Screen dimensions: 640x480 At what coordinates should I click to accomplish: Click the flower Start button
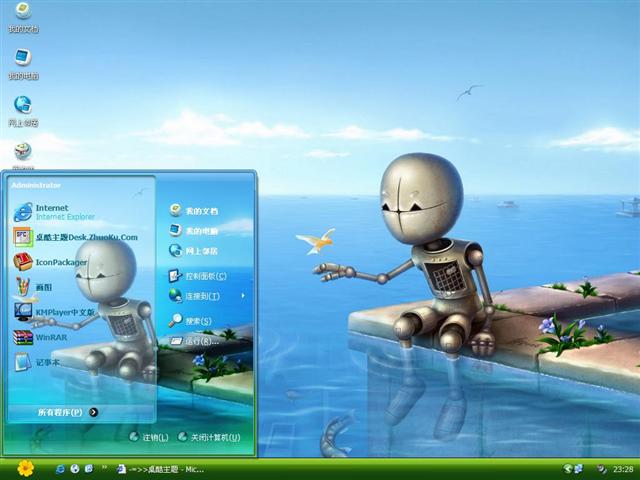click(26, 469)
